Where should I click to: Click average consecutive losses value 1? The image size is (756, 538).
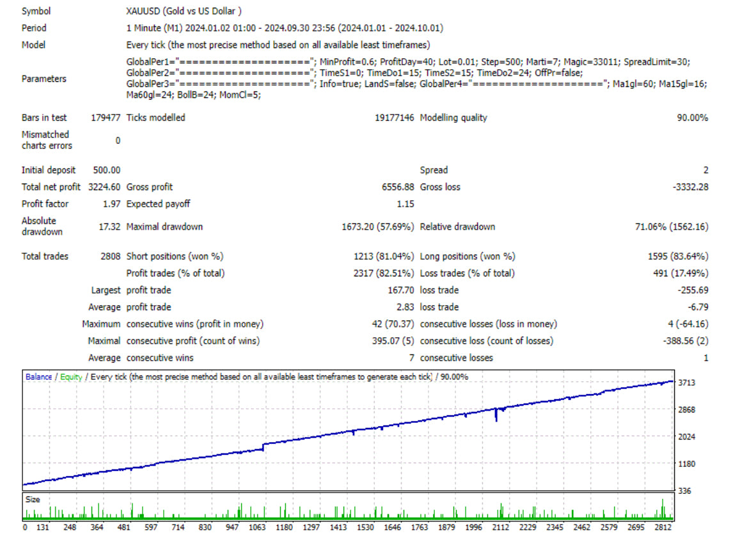click(x=706, y=358)
